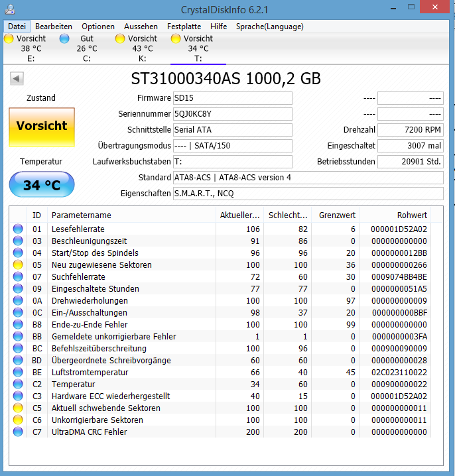
Task: Click the Übertragungsmodus field SATA/150
Action: [x=233, y=146]
